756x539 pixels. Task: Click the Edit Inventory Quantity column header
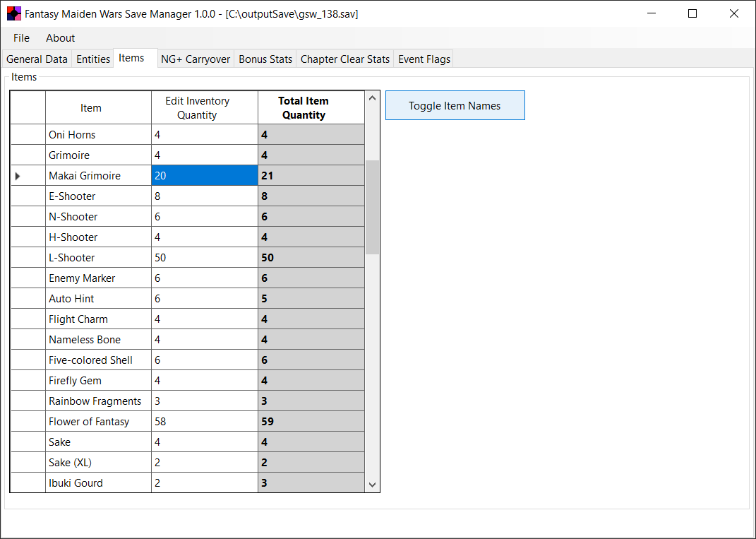pos(205,107)
